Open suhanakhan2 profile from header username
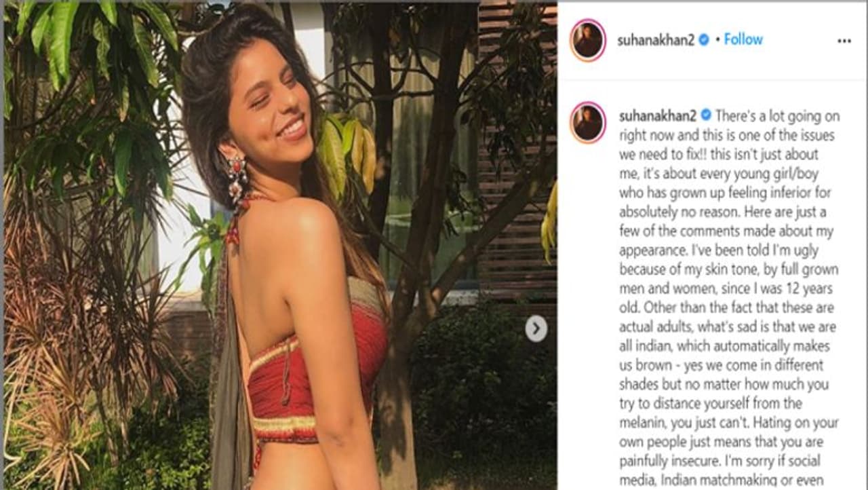Image resolution: width=868 pixels, height=490 pixels. 656,40
